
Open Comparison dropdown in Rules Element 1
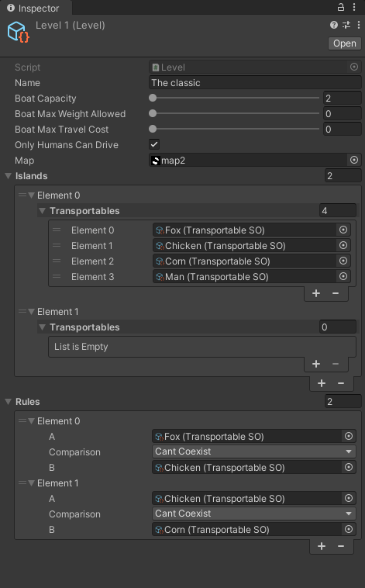253,514
